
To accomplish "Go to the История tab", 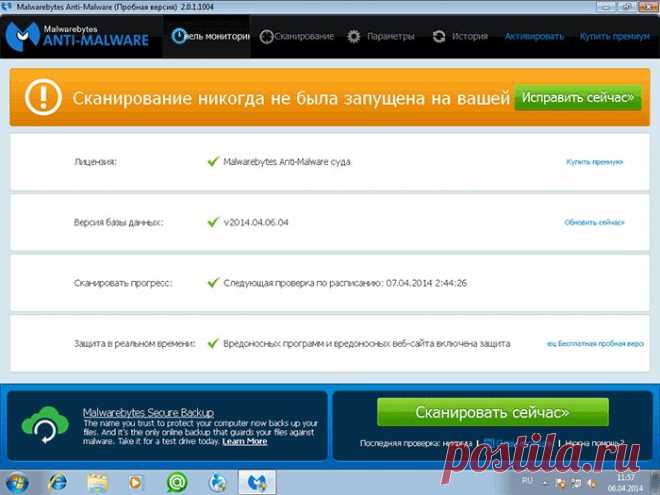I will click(x=460, y=37).
